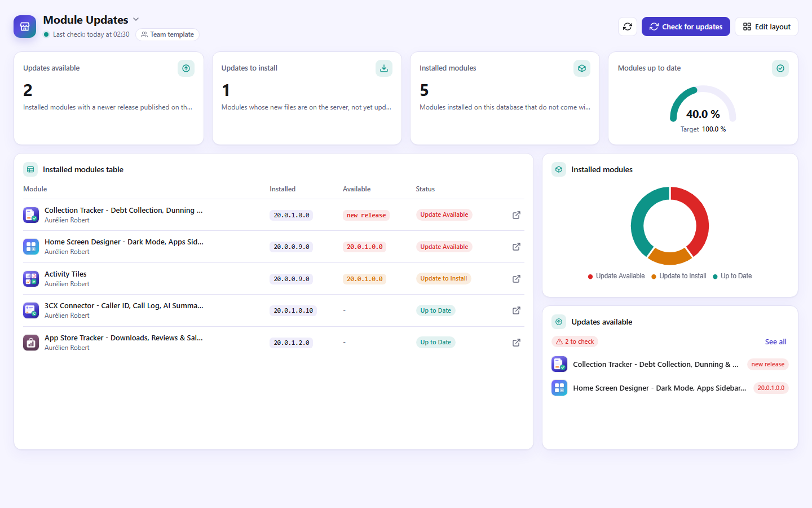
Task: Toggle Update to Install legend entry
Action: click(x=679, y=276)
